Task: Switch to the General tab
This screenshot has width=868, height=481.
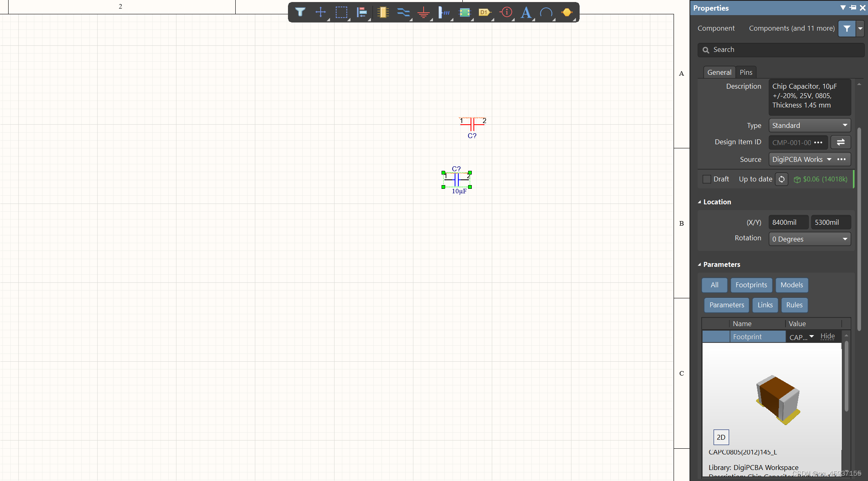Action: 719,72
